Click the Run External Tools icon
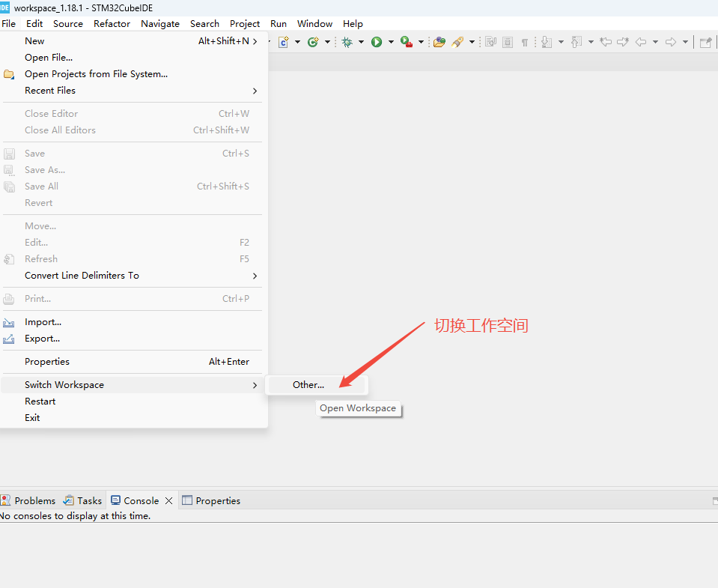The width and height of the screenshot is (718, 588). (406, 42)
